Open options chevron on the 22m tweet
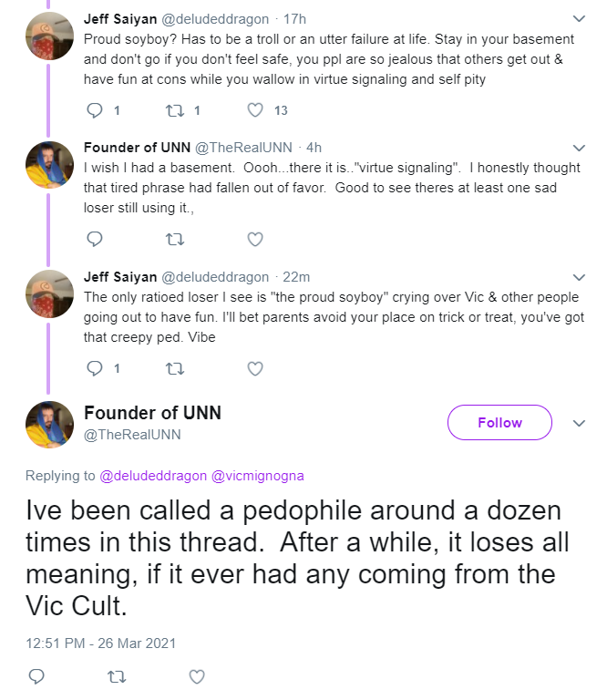Screen dimensions: 607x700 [579, 277]
